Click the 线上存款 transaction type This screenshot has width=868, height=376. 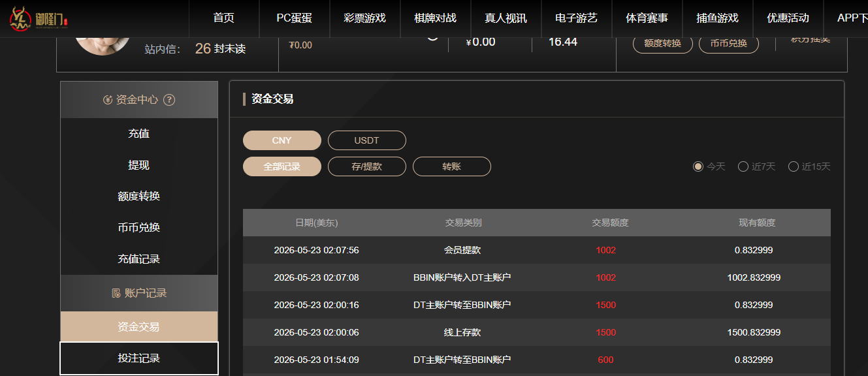point(462,332)
